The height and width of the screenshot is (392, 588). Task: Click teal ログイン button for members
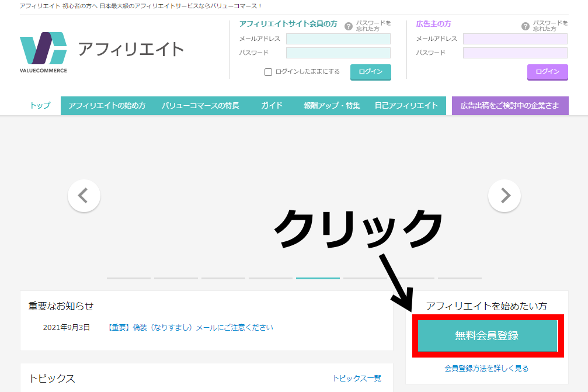(371, 72)
